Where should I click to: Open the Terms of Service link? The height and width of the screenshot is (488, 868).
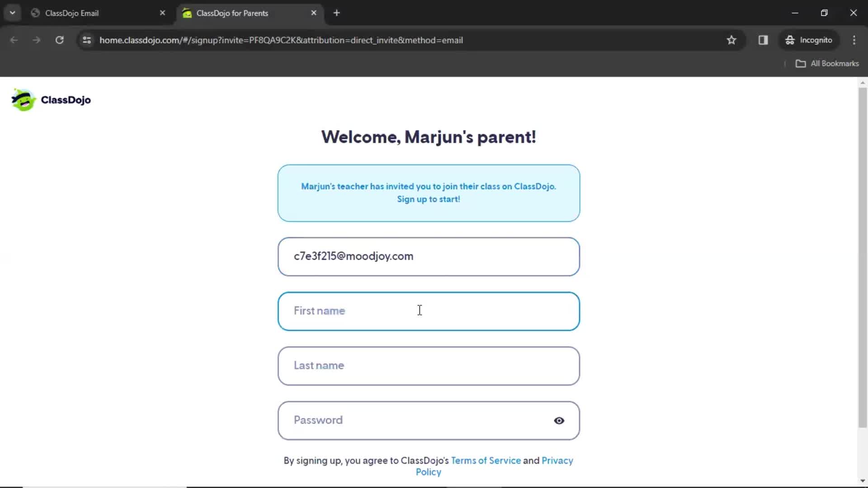tap(486, 460)
